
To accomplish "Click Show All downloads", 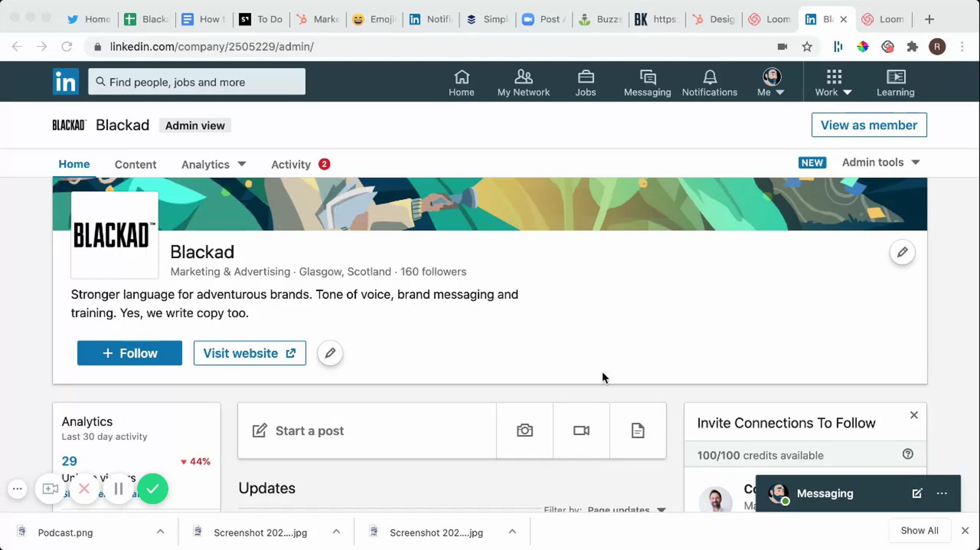I will coord(920,530).
